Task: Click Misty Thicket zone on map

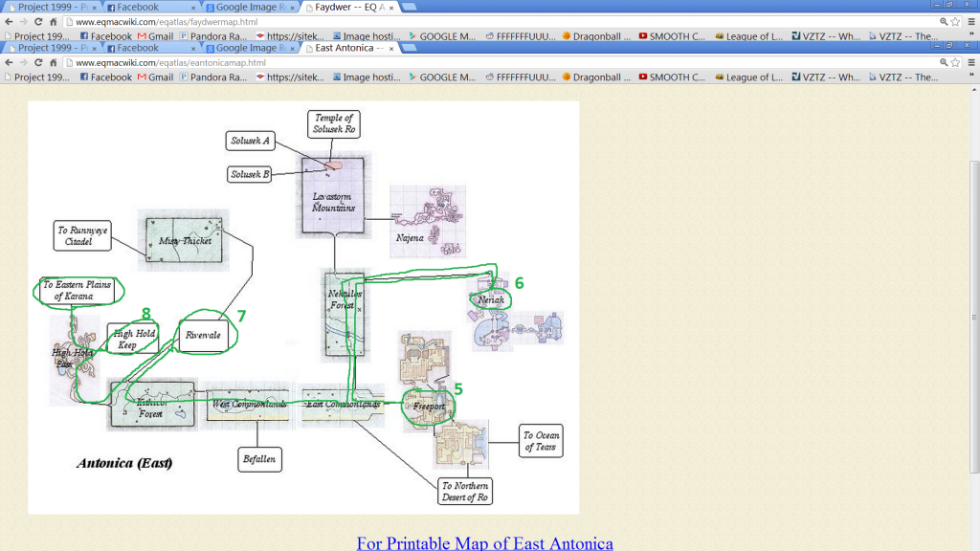Action: coord(184,240)
